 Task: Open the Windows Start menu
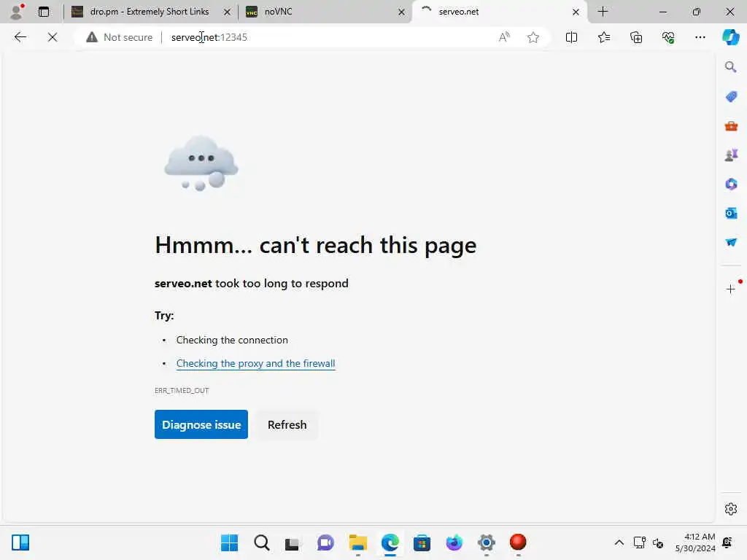[229, 542]
